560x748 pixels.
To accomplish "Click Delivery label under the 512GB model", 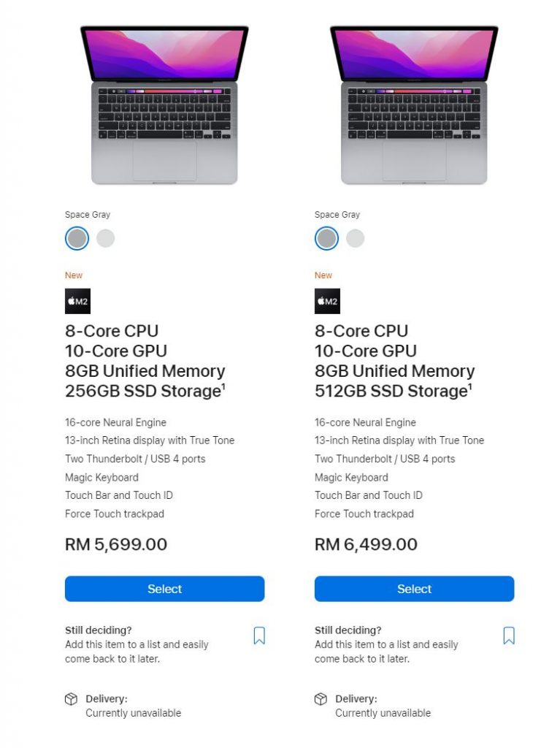I will pyautogui.click(x=356, y=699).
